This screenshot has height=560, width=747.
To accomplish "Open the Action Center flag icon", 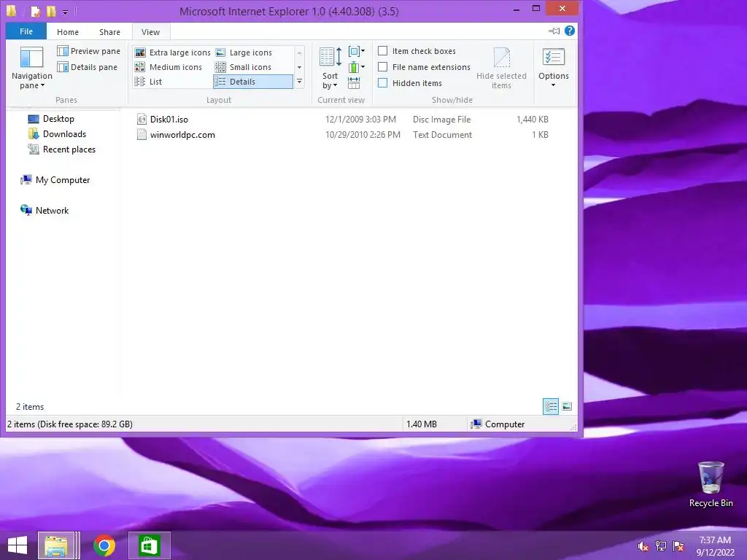I will click(x=678, y=546).
